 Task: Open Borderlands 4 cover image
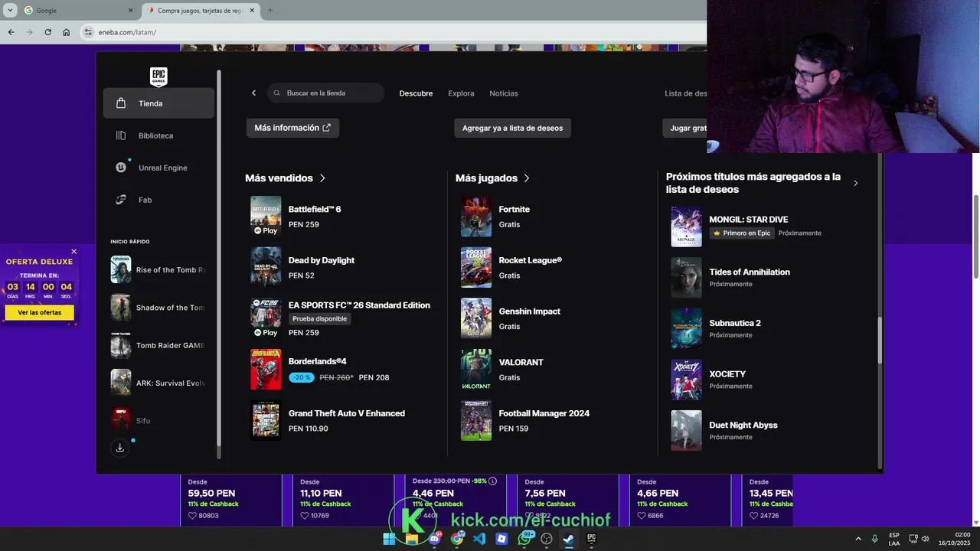pos(266,369)
